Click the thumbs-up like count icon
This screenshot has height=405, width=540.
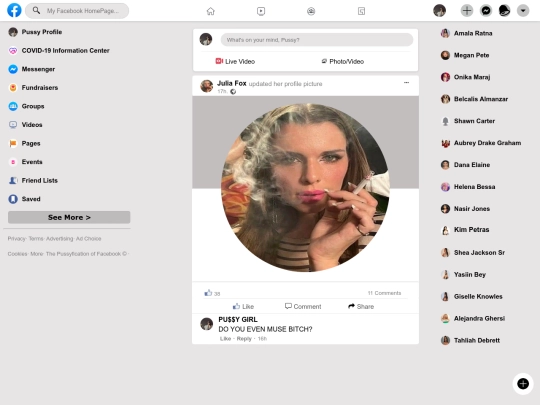[x=208, y=293]
